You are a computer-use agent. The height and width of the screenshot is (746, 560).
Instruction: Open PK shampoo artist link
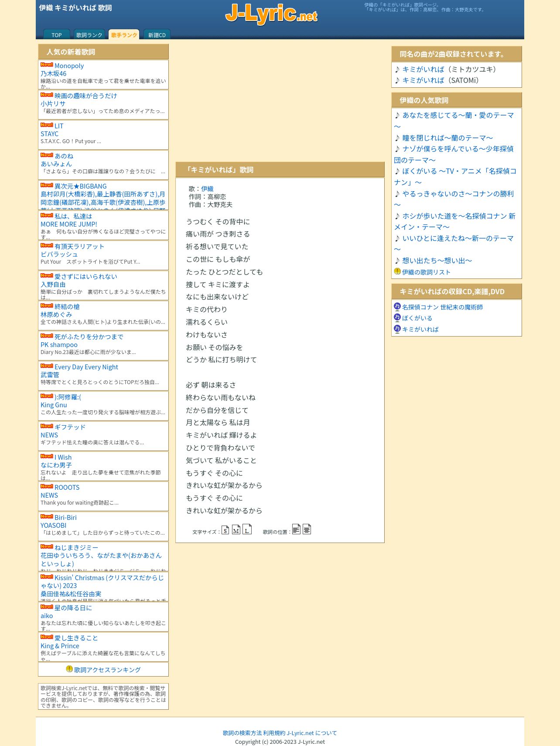click(59, 344)
